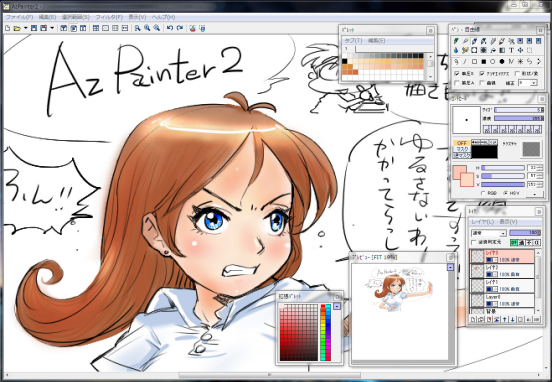This screenshot has height=382, width=552.
Task: Click the redo arrow in toolbar
Action: coord(180,28)
